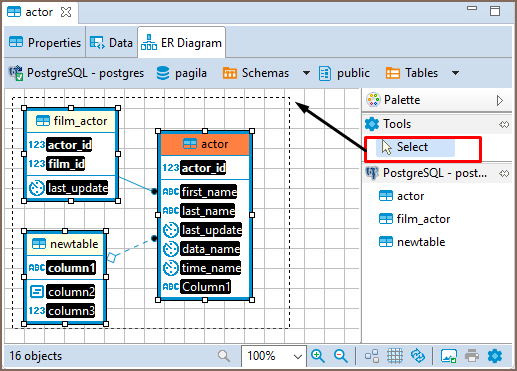
Task: Click the print diagram icon
Action: pyautogui.click(x=472, y=356)
